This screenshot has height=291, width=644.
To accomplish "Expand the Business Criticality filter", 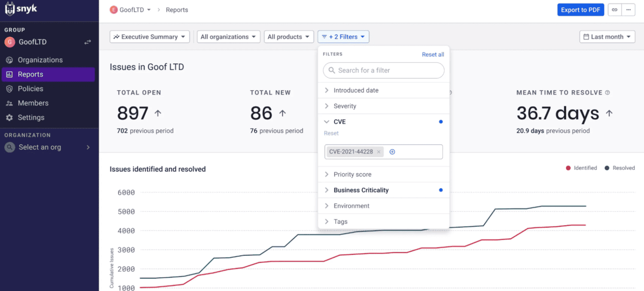I will [384, 190].
